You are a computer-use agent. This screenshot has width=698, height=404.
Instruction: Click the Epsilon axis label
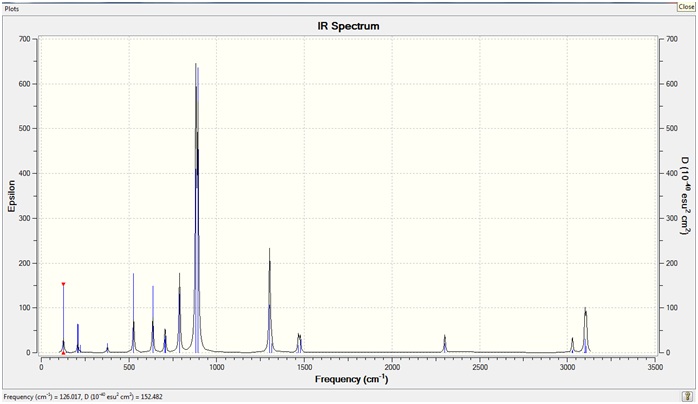12,196
